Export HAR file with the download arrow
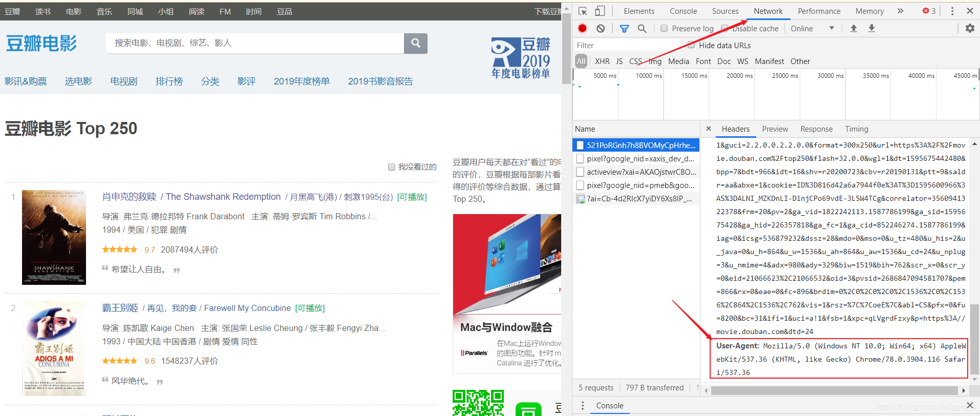Viewport: 980px width, 416px height. pyautogui.click(x=871, y=28)
